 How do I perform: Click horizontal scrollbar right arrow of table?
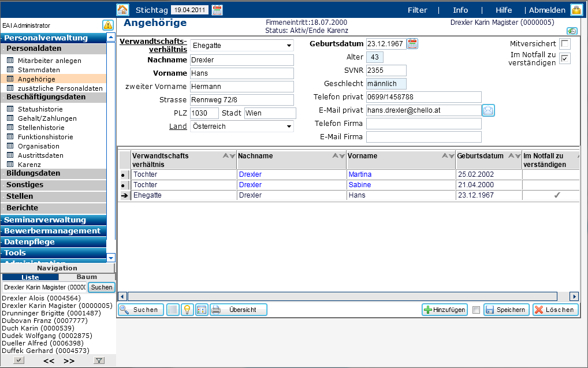(574, 297)
